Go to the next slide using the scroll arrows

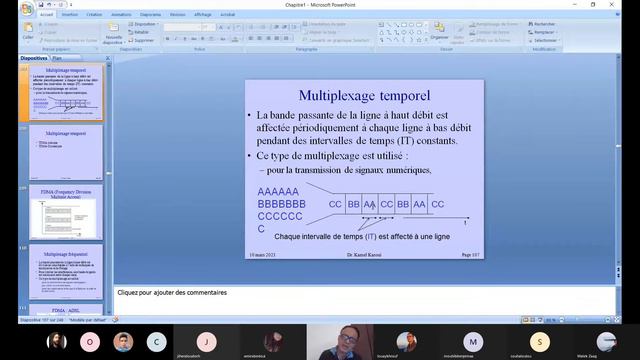tap(618, 276)
